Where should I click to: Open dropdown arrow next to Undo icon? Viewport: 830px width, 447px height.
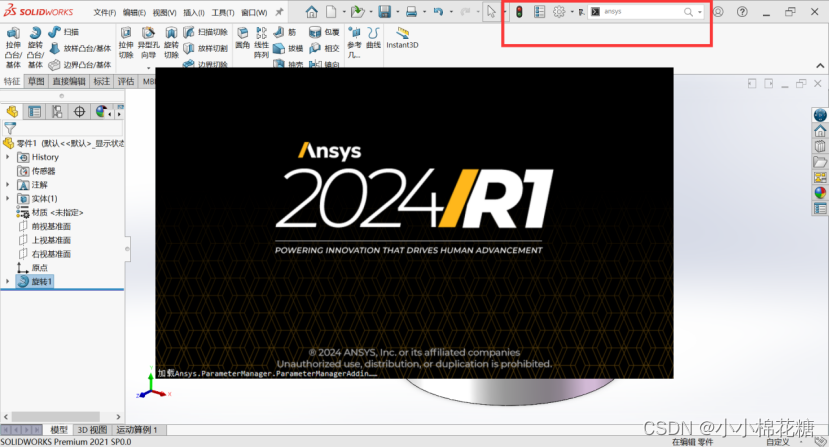451,12
